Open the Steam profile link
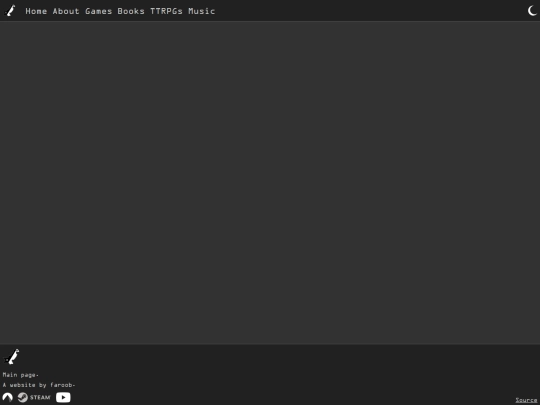Viewport: 540px width, 405px height. tap(34, 397)
